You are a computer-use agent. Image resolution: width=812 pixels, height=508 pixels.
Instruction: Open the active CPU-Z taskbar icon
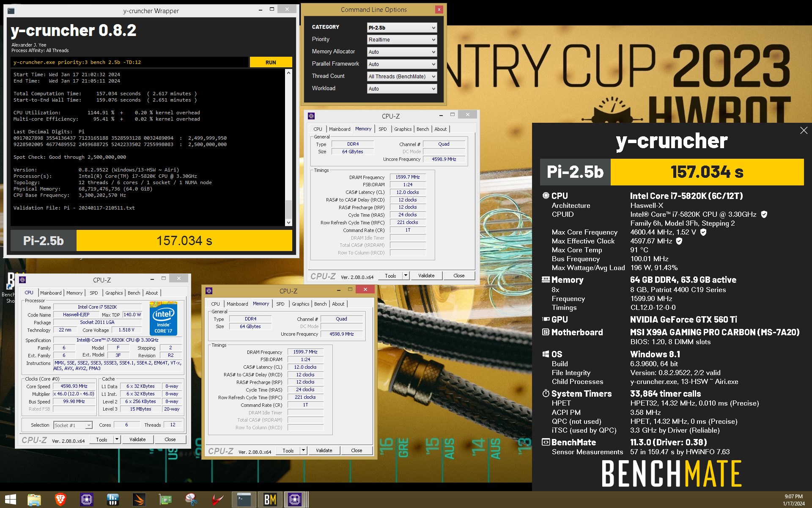pyautogui.click(x=295, y=500)
